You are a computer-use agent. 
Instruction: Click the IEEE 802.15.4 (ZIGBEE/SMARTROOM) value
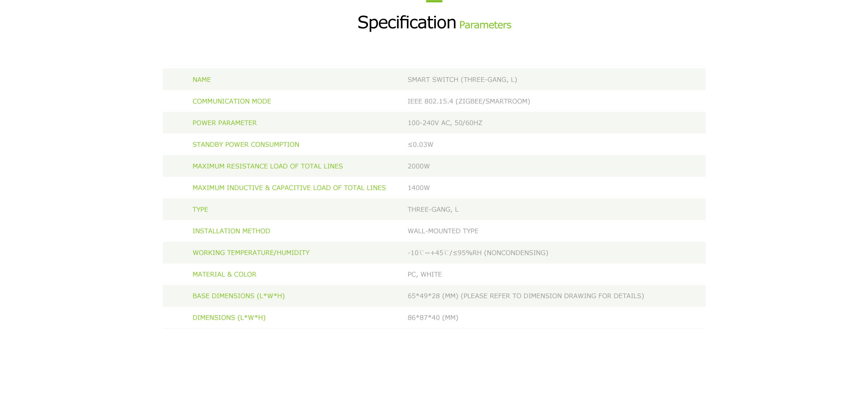coord(469,101)
